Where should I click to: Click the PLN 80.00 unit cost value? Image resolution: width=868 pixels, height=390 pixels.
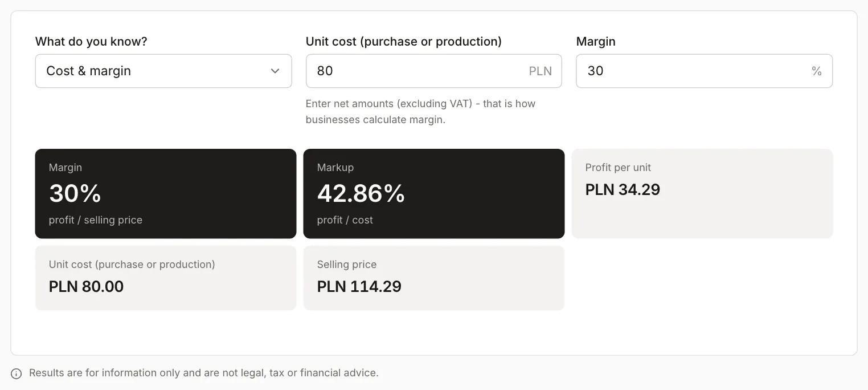point(86,286)
